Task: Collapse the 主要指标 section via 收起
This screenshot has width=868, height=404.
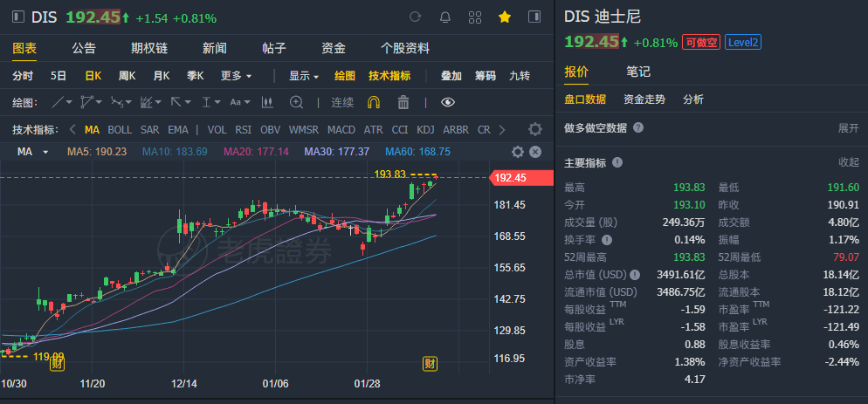Action: [x=849, y=162]
